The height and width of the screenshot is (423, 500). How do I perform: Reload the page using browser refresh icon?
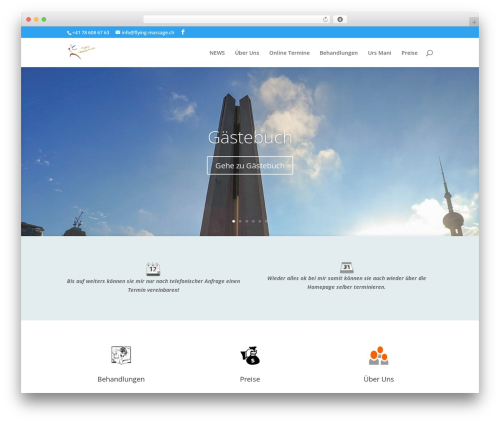coord(325,19)
